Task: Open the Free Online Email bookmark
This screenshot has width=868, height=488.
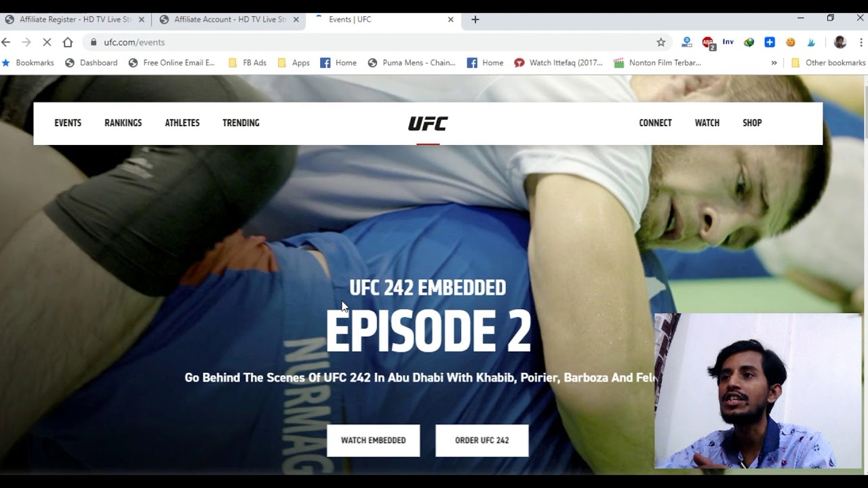Action: click(x=172, y=62)
